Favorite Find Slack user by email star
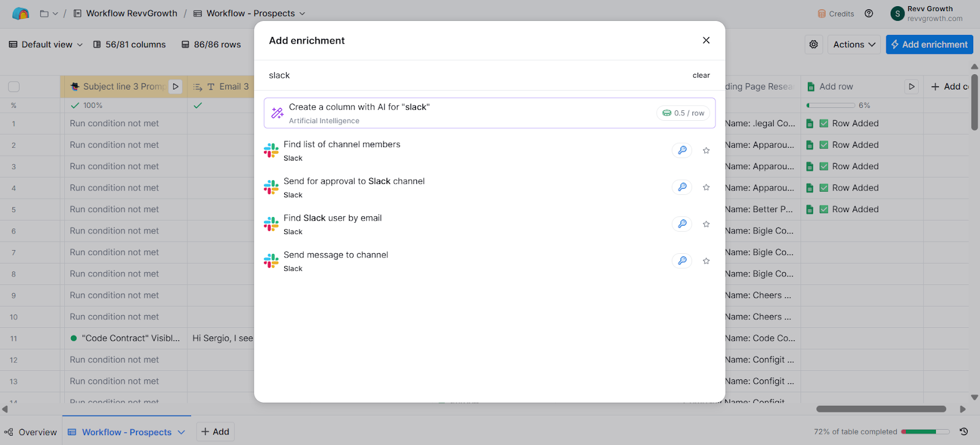 click(706, 224)
